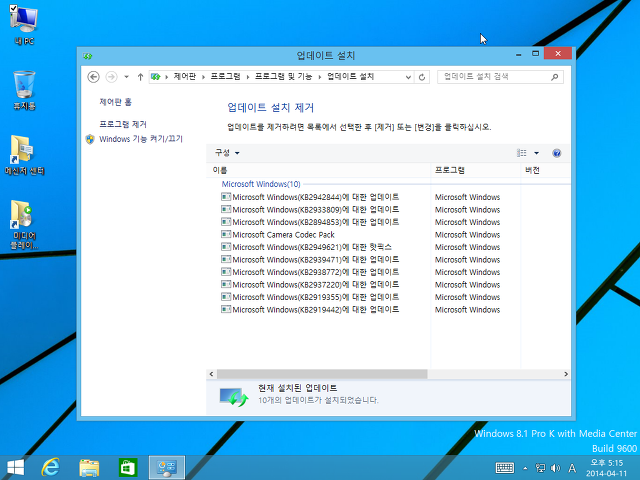
Task: Click the window title bar icon
Action: pos(88,56)
